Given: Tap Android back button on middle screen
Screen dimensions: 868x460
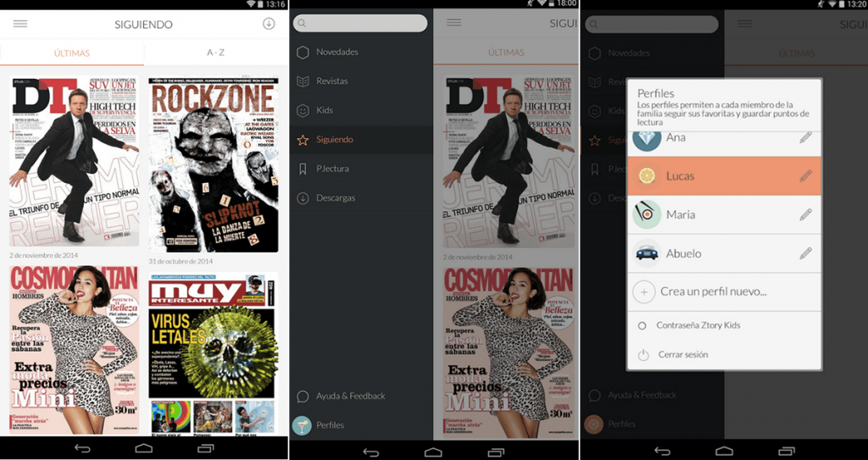Looking at the screenshot, I should tap(371, 452).
